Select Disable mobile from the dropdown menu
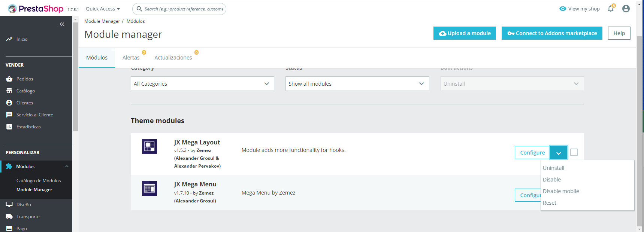Viewport: 644px width, 232px height. coord(561,191)
